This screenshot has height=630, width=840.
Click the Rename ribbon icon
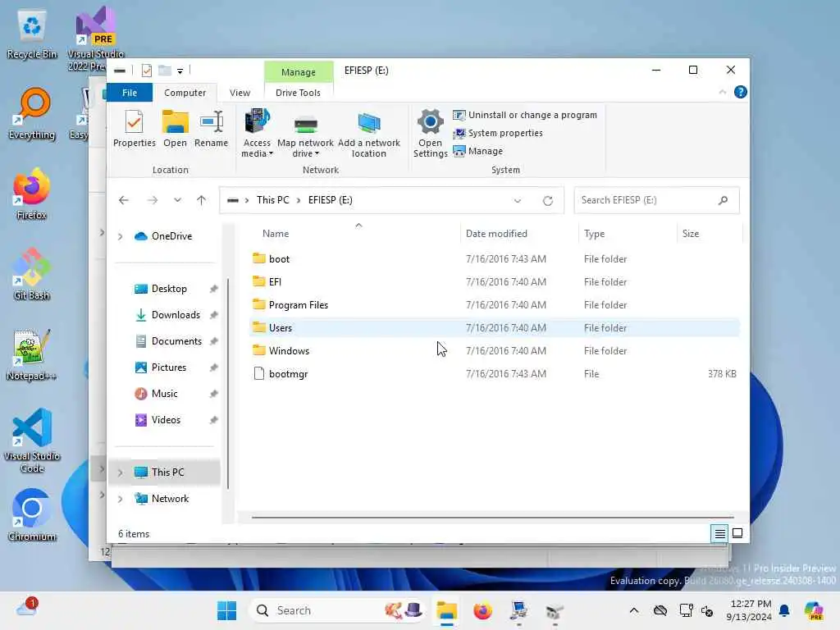tap(211, 129)
